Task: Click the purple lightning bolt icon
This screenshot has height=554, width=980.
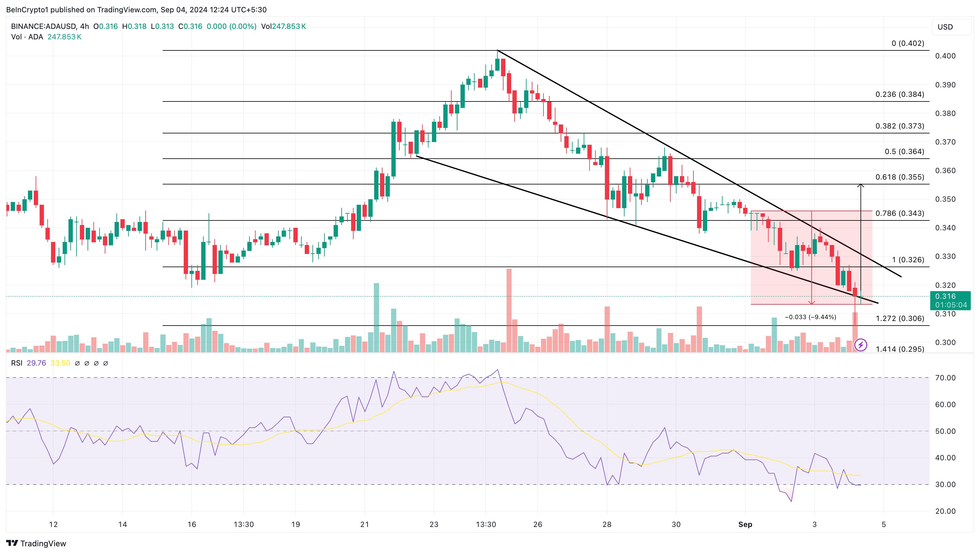Action: 860,345
